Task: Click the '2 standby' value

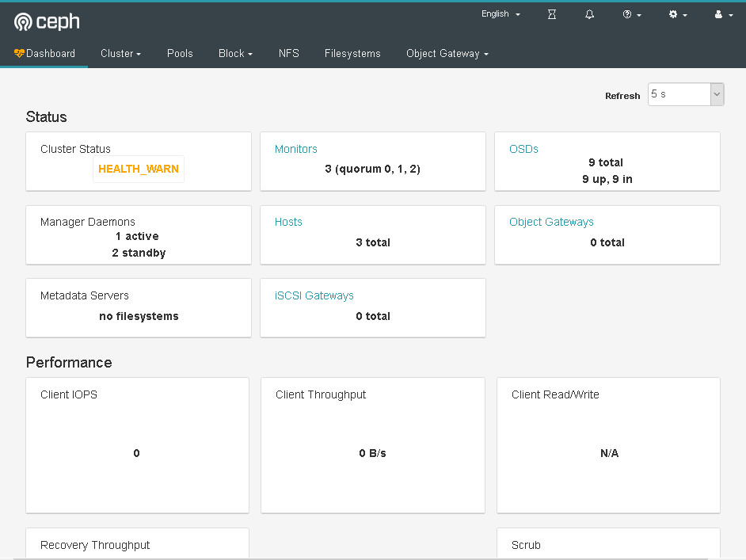Action: (139, 253)
